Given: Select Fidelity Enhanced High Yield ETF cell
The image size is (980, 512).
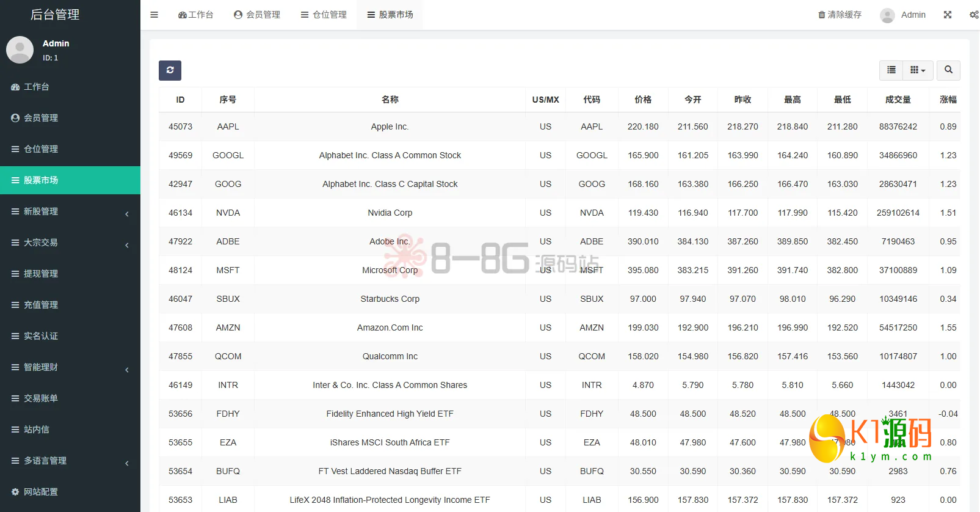Looking at the screenshot, I should 390,414.
